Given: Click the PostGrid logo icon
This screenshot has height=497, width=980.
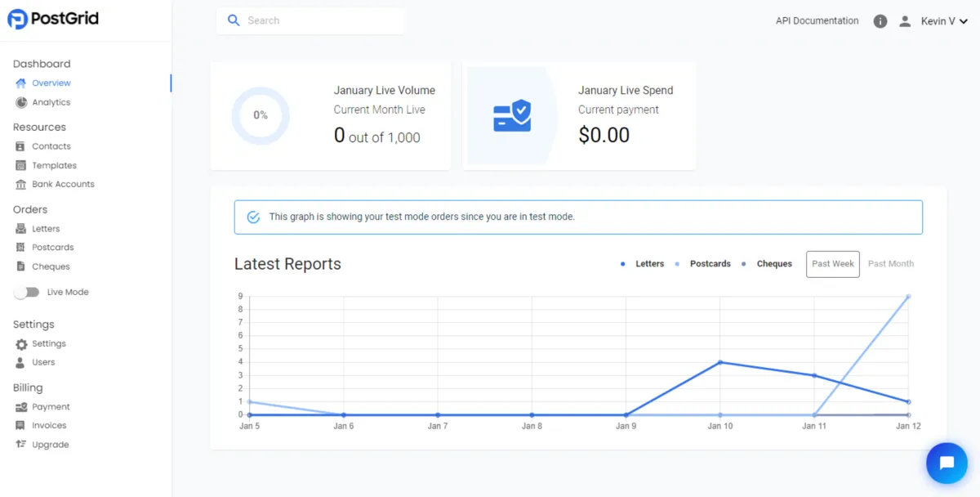Looking at the screenshot, I should (17, 19).
